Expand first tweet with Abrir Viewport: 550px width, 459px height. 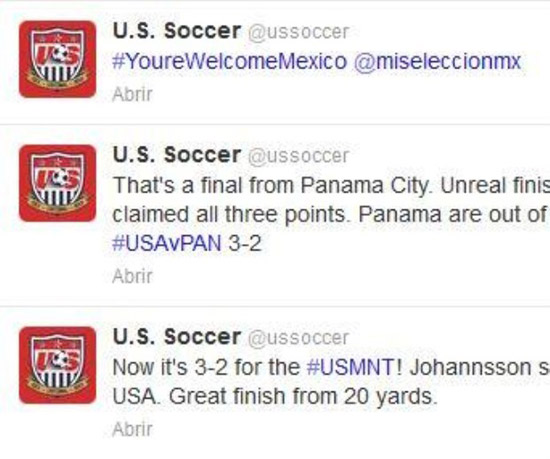[132, 94]
